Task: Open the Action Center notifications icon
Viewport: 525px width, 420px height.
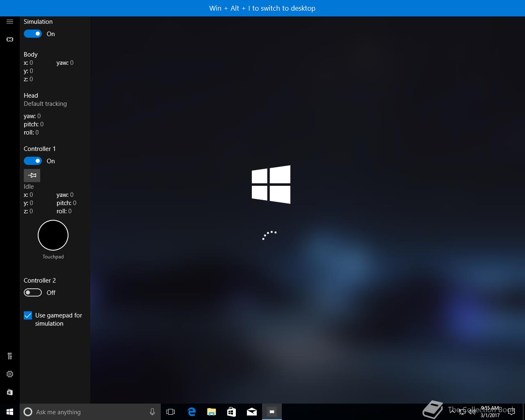Action: (511, 412)
